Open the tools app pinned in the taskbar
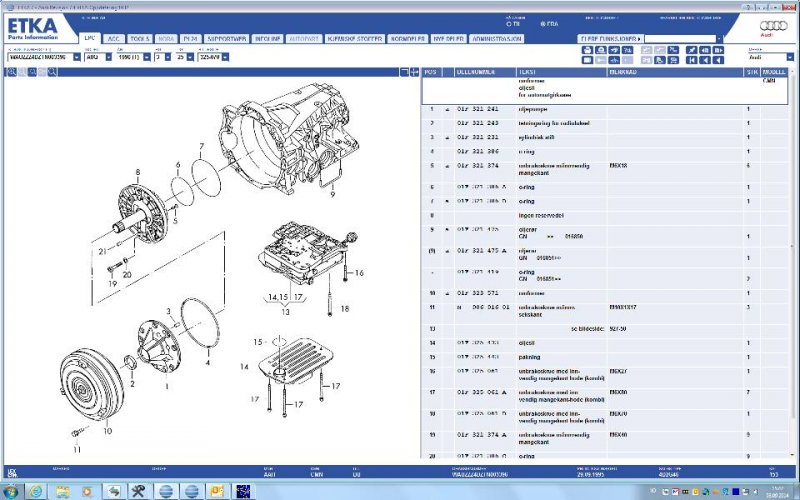 (x=138, y=490)
